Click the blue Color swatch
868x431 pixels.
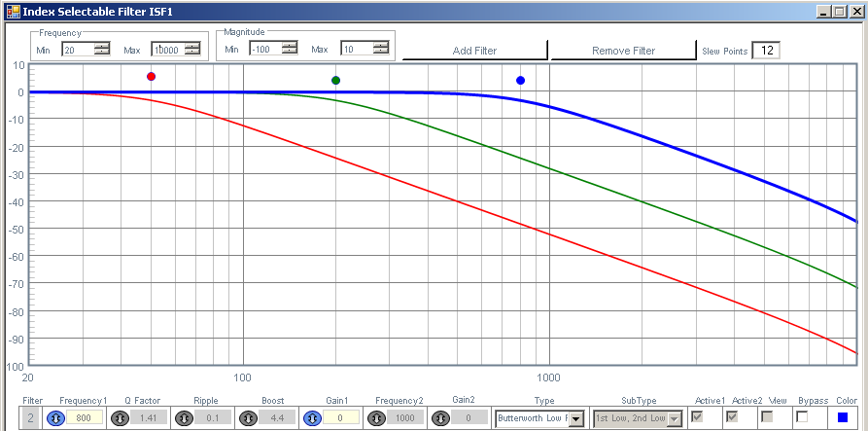coord(843,417)
